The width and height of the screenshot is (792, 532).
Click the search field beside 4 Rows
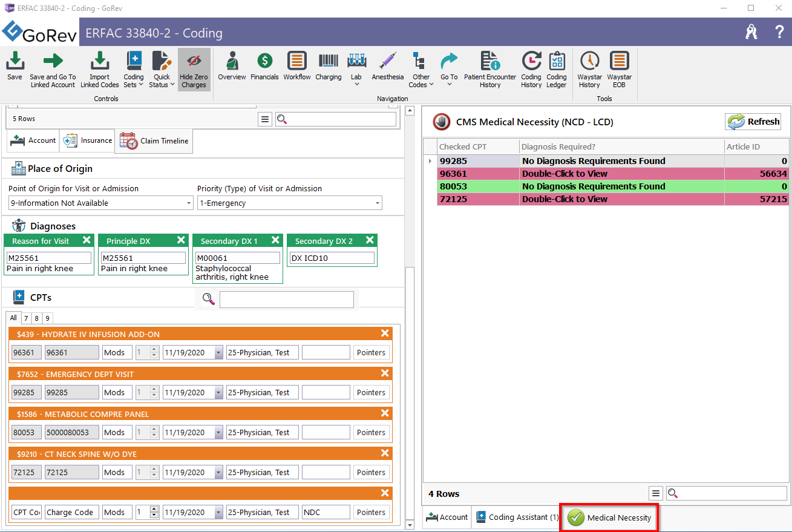(x=727, y=493)
